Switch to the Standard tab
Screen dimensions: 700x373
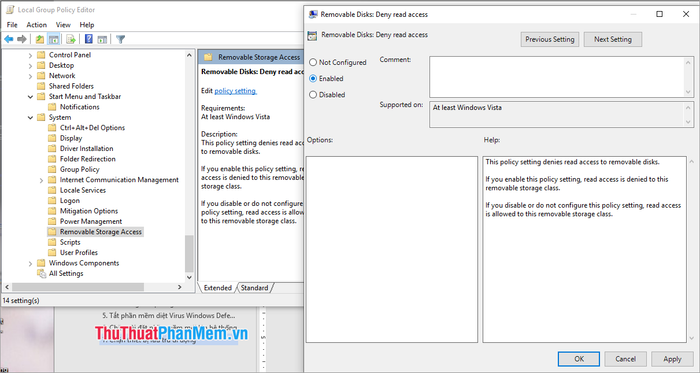point(254,288)
